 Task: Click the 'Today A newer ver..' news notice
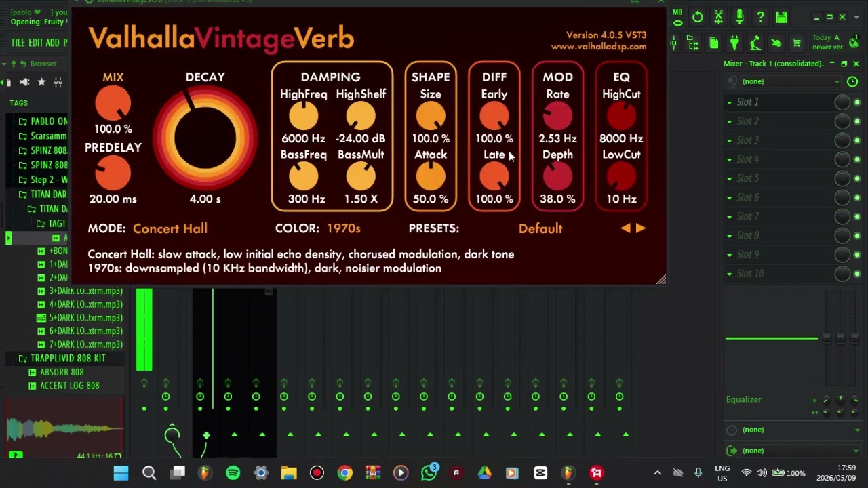828,42
